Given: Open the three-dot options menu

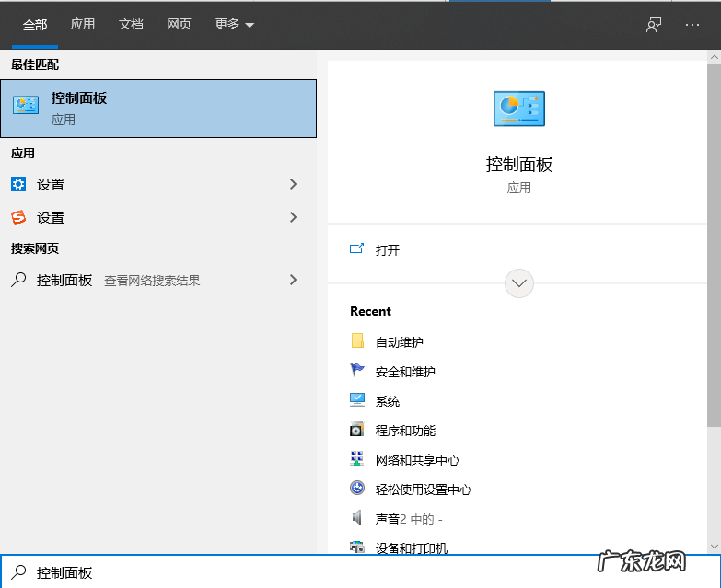Looking at the screenshot, I should pyautogui.click(x=692, y=25).
